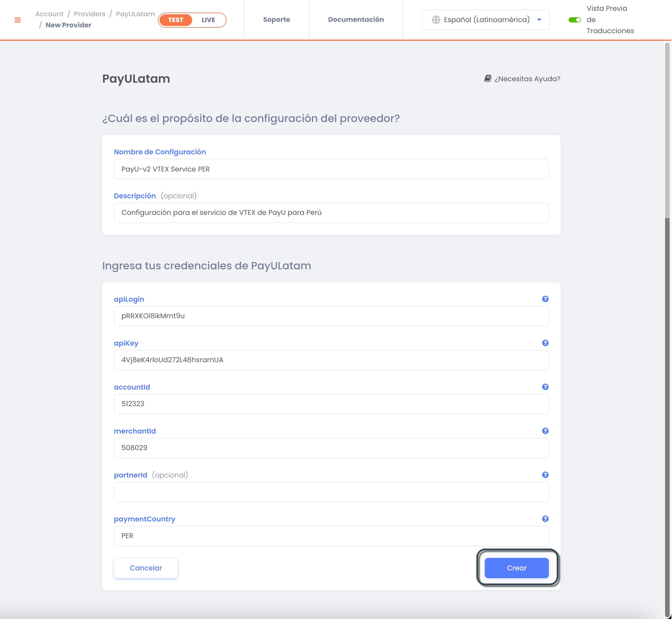This screenshot has height=619, width=672.
Task: Click the Nombre de Configuración field
Action: point(331,169)
